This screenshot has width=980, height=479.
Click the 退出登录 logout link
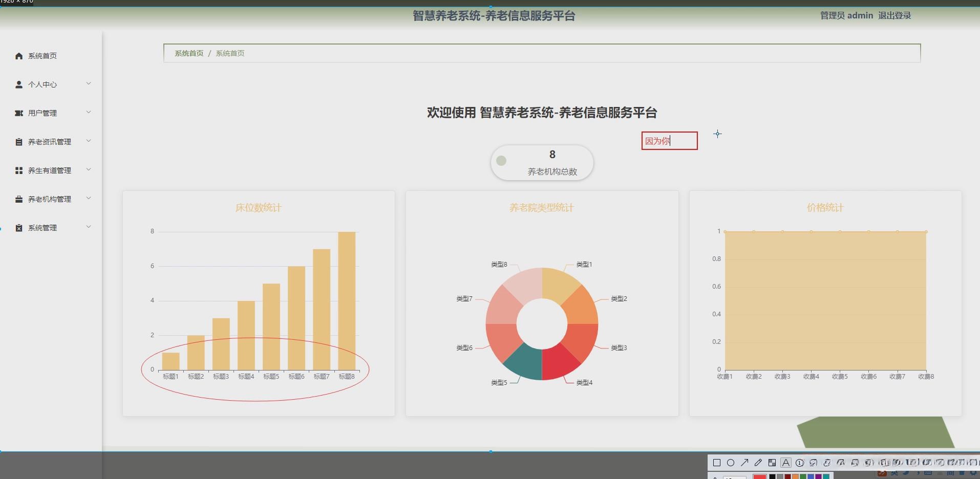894,16
